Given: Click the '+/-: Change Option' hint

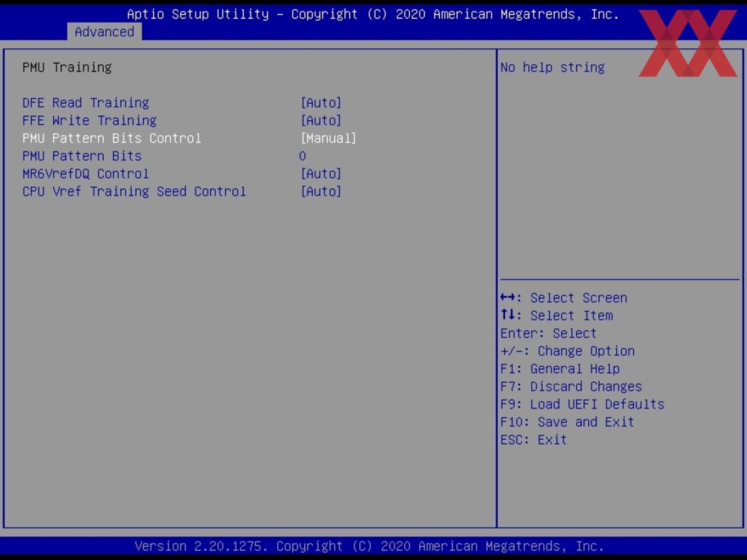Looking at the screenshot, I should [567, 351].
